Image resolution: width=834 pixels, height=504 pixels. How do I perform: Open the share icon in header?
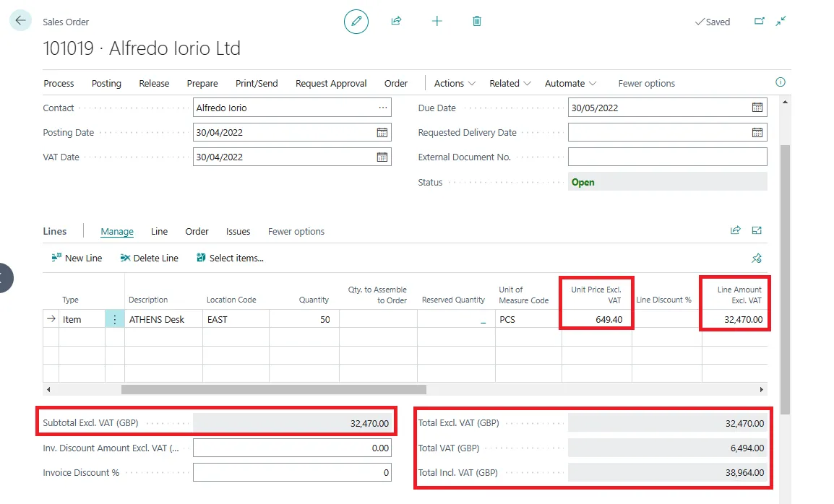(396, 21)
